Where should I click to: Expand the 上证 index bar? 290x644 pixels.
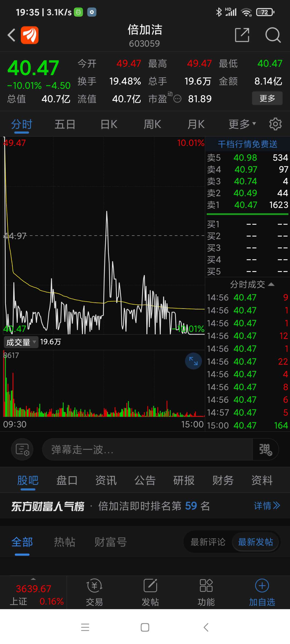(33, 592)
